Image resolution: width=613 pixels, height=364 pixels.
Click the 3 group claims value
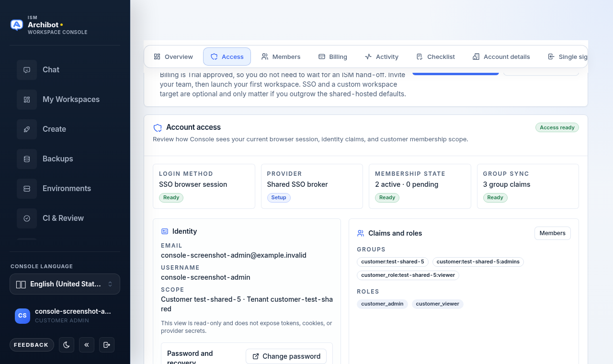pyautogui.click(x=507, y=184)
